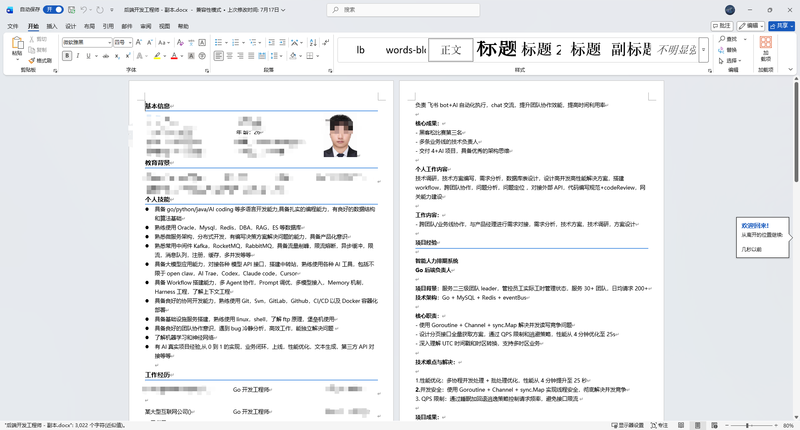Click the Editing mode button

coord(750,26)
